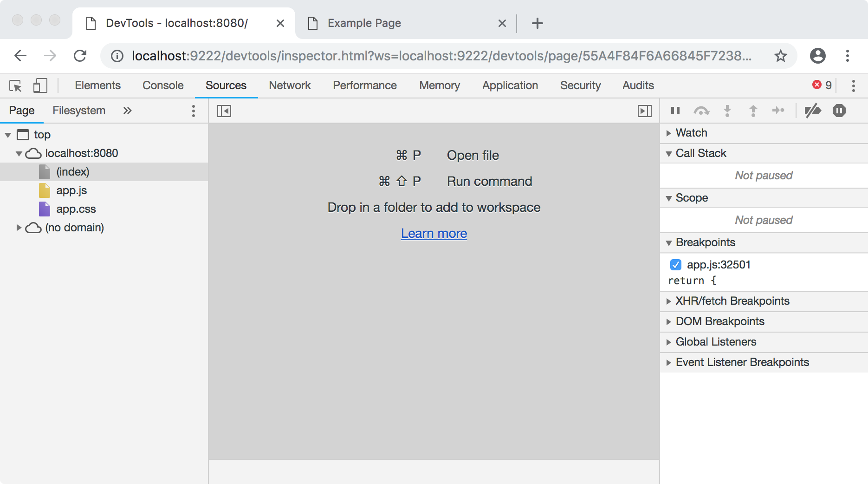868x484 pixels.
Task: Toggle pause on exceptions
Action: pyautogui.click(x=839, y=111)
